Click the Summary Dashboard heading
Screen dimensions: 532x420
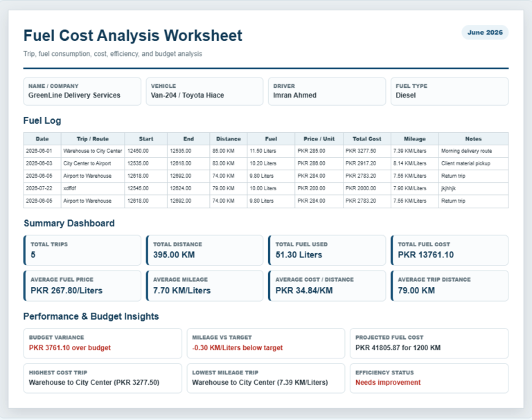[x=69, y=223]
